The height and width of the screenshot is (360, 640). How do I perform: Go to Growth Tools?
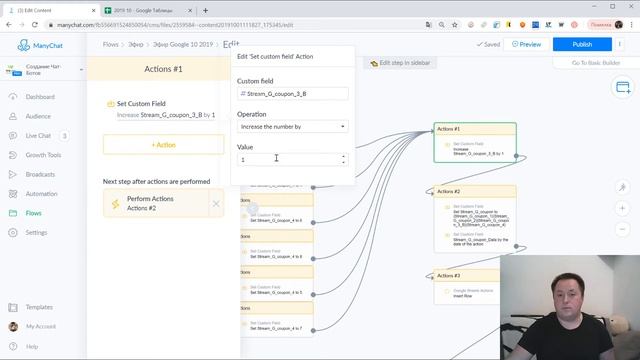[43, 155]
